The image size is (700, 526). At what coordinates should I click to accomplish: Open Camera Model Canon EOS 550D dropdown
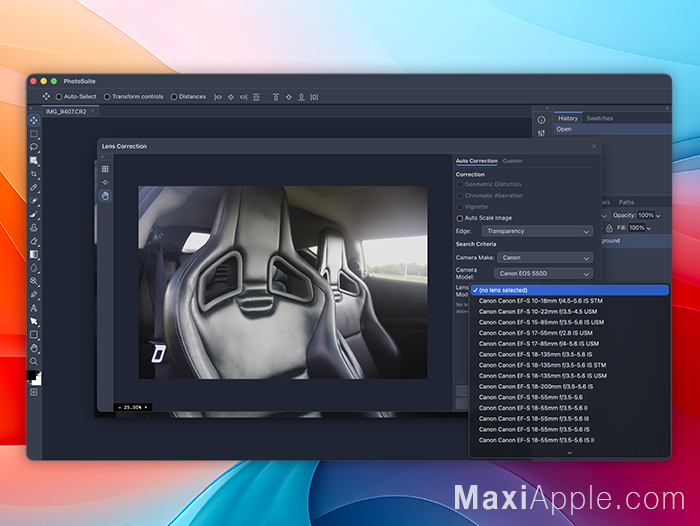(543, 273)
